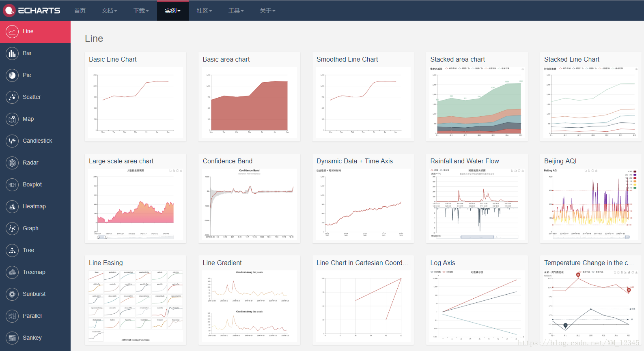This screenshot has width=644, height=351.
Task: Select the Boxplot sidebar icon
Action: 12,184
